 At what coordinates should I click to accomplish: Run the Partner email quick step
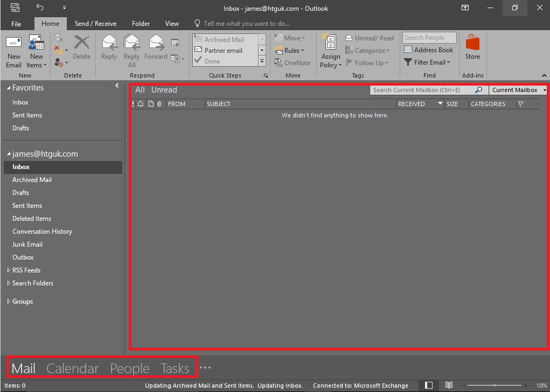pyautogui.click(x=226, y=51)
